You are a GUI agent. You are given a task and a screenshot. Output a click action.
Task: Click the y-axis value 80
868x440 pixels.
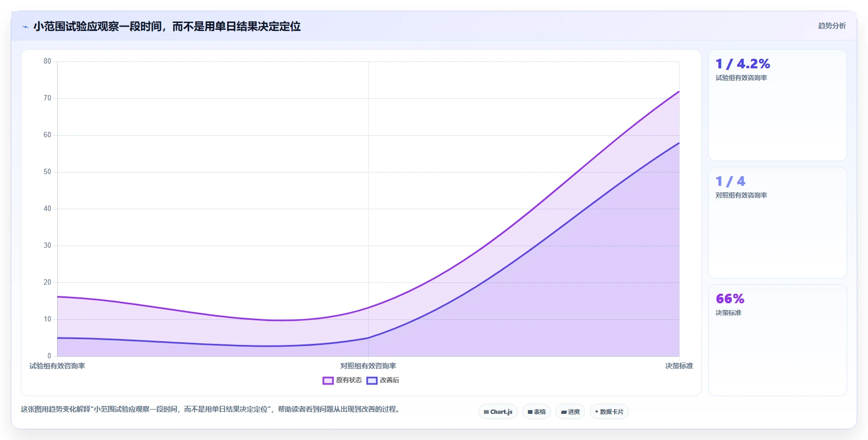(48, 61)
